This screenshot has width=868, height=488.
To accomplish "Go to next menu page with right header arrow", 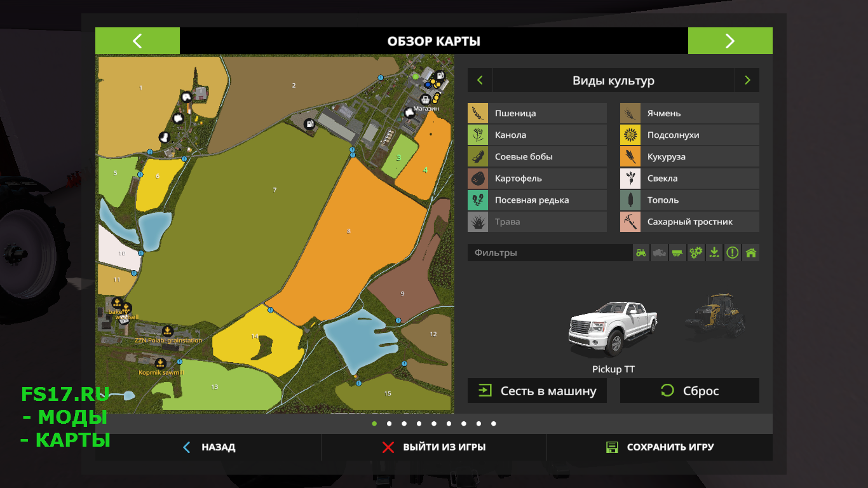I will click(x=730, y=41).
